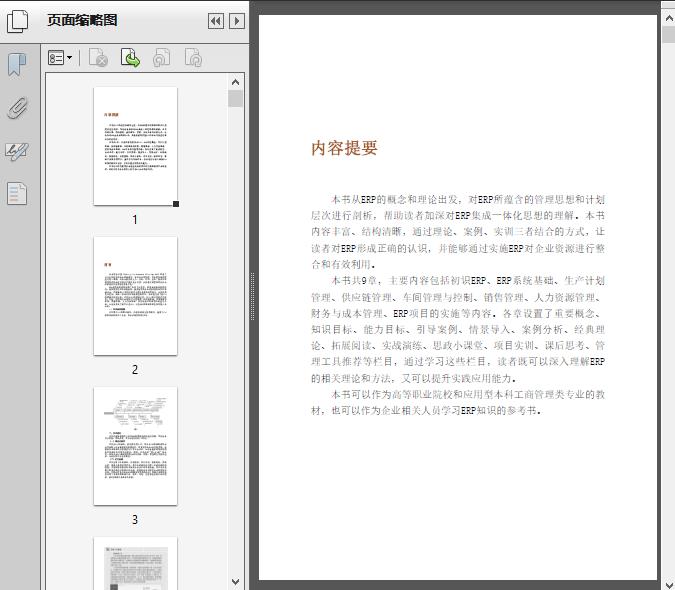675x590 pixels.
Task: Click the paragraph starting 本书从ERP的概念
Action: (458, 232)
